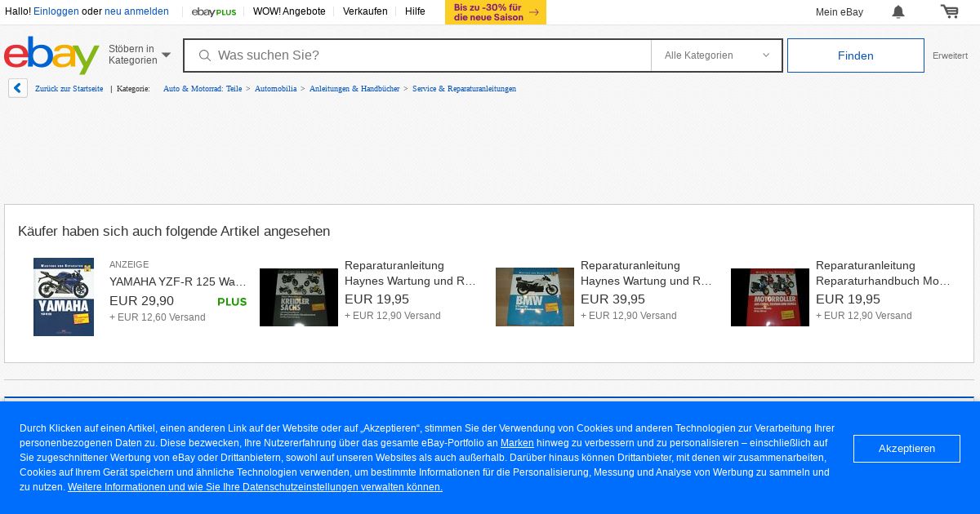Click the Akzeptieren cookie button

(906, 449)
